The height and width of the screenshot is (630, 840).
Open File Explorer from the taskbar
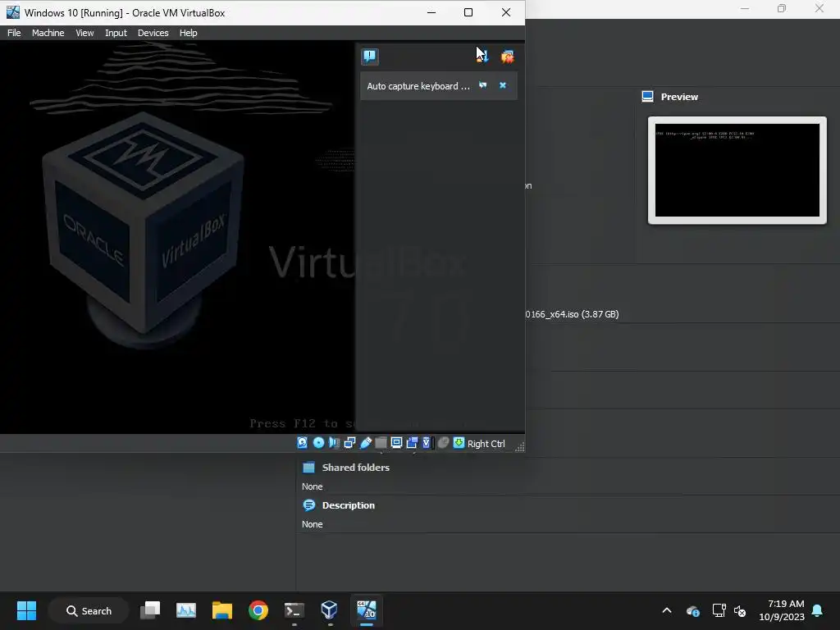221,610
